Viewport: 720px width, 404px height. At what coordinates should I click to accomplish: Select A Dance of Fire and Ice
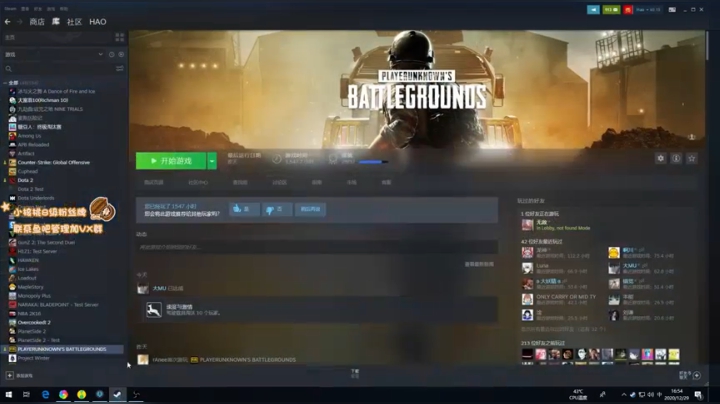[56, 91]
